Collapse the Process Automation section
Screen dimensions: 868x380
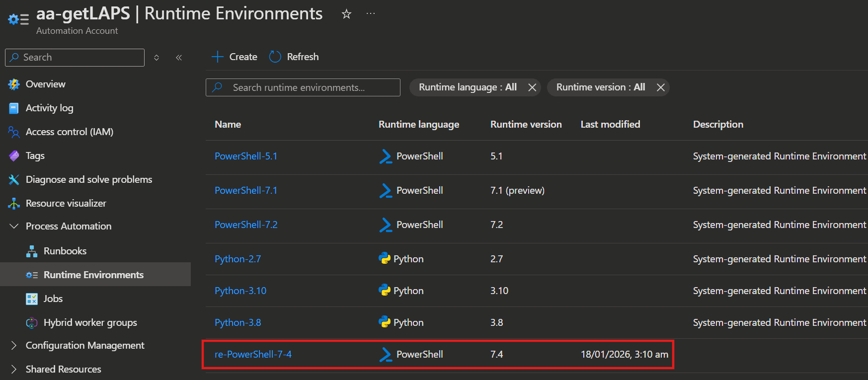tap(14, 226)
